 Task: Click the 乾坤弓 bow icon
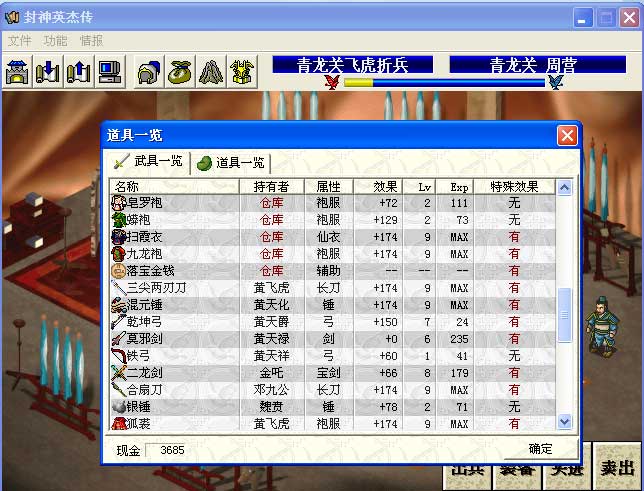118,322
